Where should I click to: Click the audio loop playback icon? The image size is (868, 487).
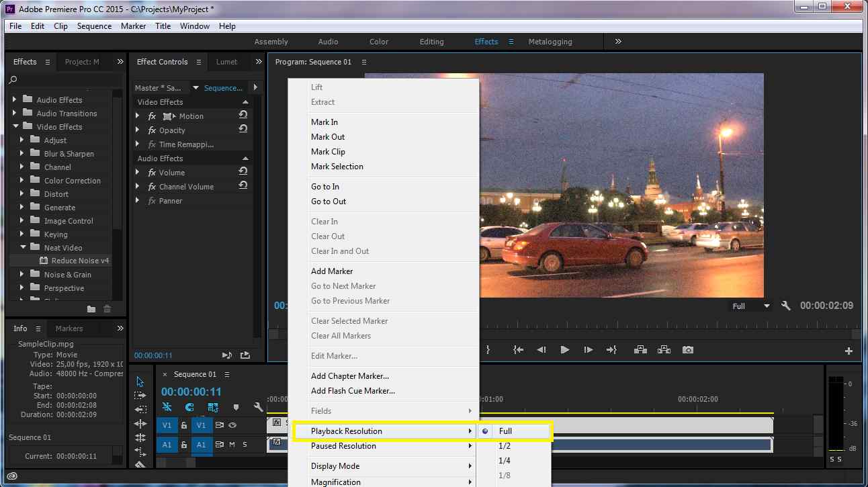(x=226, y=355)
